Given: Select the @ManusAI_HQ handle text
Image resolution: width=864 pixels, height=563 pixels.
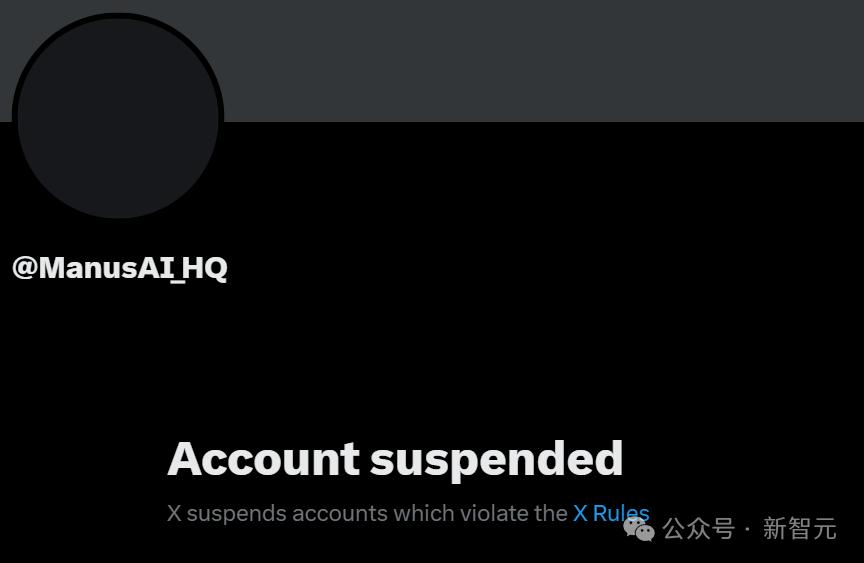Looking at the screenshot, I should coord(120,268).
